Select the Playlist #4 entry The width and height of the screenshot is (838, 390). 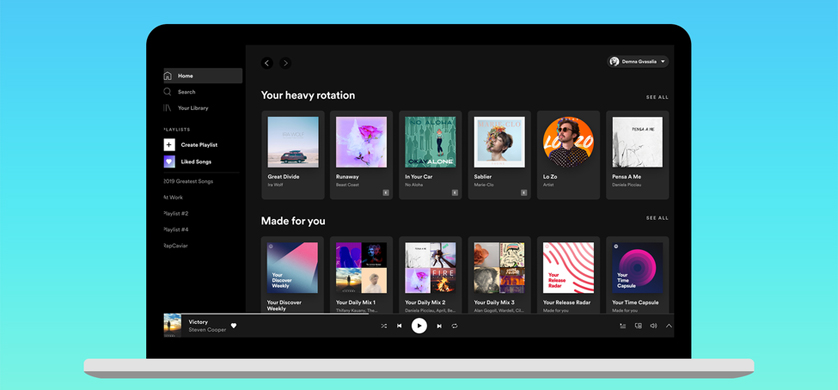[176, 230]
